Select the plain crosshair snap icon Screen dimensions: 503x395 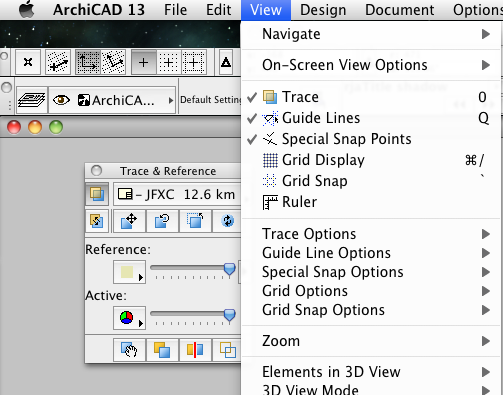point(144,62)
